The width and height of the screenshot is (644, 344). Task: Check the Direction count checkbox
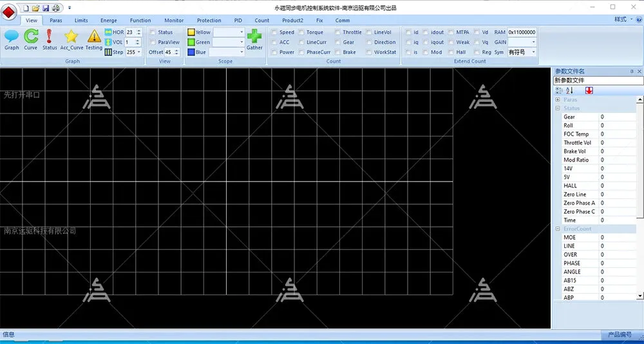pos(369,42)
